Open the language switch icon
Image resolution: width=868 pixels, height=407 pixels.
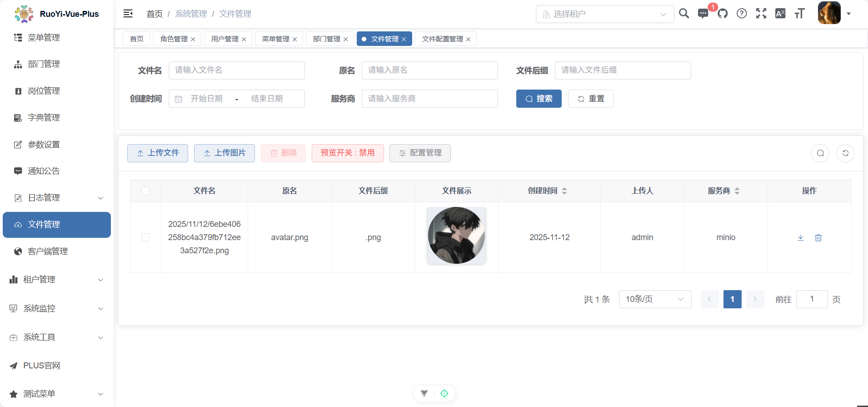[780, 14]
